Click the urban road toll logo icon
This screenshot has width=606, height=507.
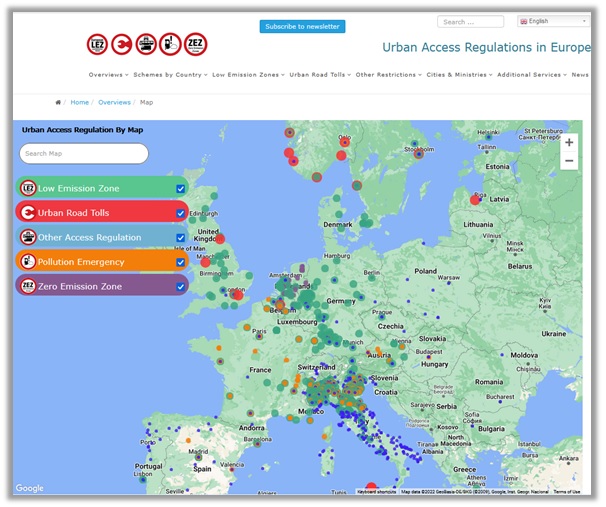122,44
